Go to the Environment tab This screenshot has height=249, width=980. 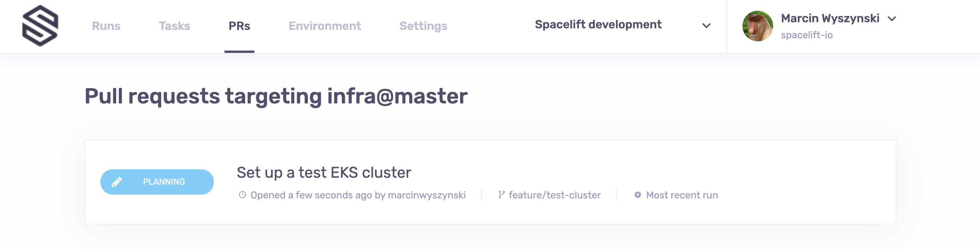click(325, 26)
